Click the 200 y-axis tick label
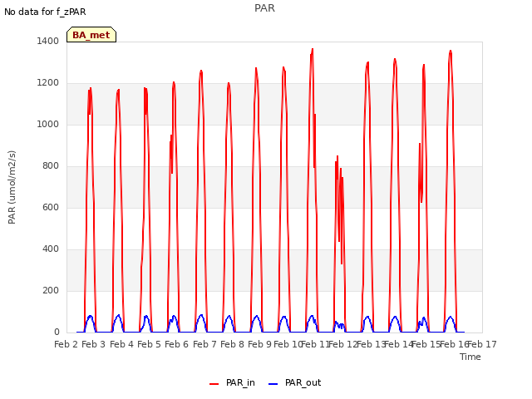532x399 pixels. (51, 290)
